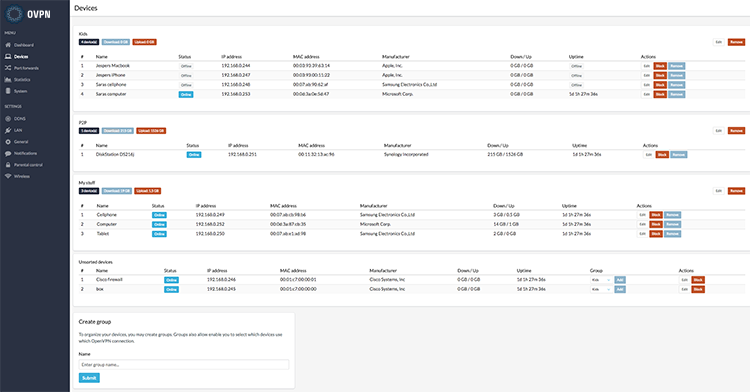This screenshot has height=392, width=750.
Task: Click the IP address 192.168.0.244
Action: (x=236, y=65)
